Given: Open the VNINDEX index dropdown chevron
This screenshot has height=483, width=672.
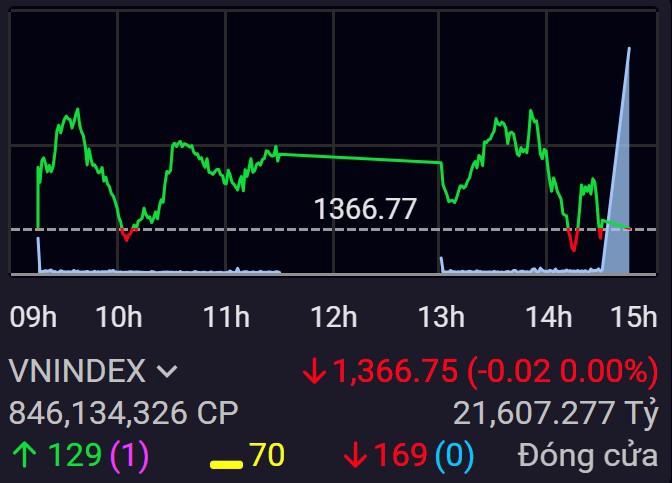Looking at the screenshot, I should tap(167, 371).
